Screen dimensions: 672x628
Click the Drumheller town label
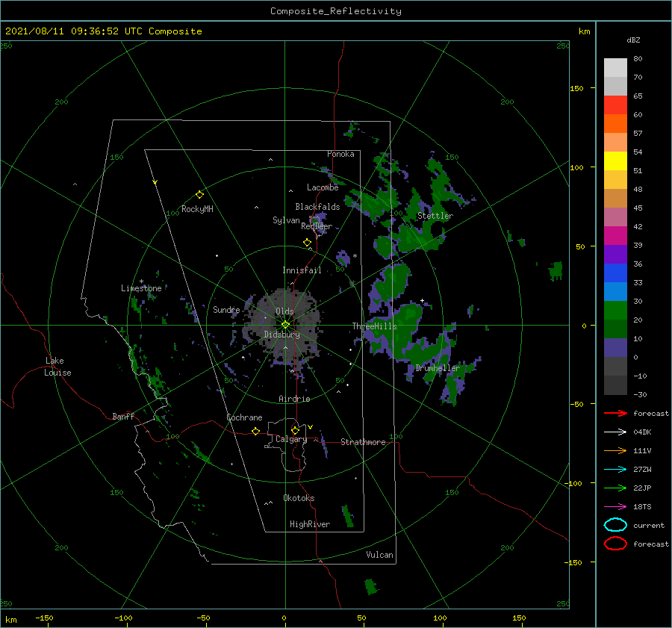coord(438,368)
